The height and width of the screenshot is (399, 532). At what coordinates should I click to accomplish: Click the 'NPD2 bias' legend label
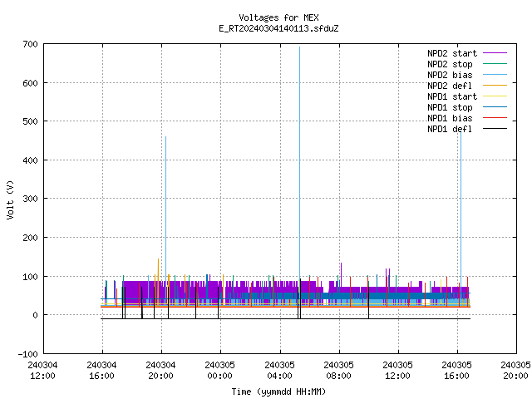click(450, 75)
